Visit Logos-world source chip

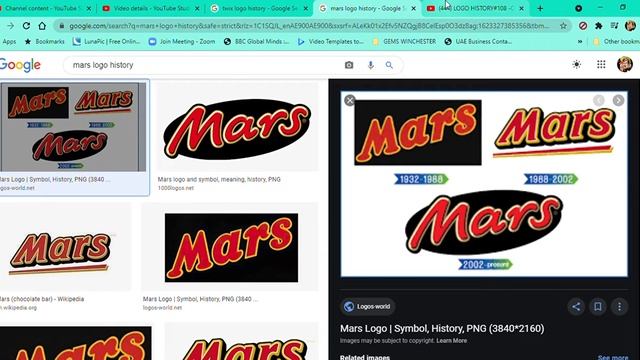click(367, 307)
